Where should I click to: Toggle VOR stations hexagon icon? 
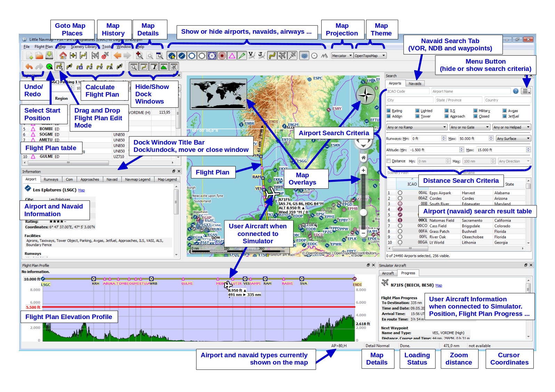(x=212, y=56)
